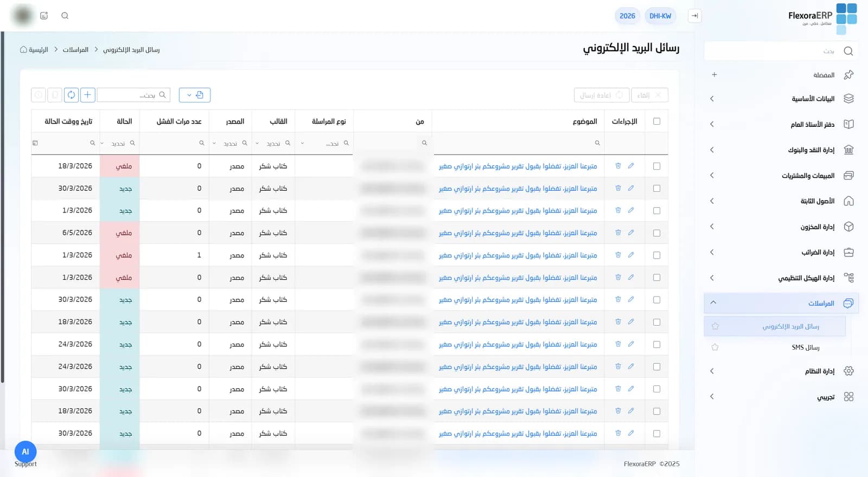Click the table toolbar search box
This screenshot has height=477, width=868.
click(133, 95)
